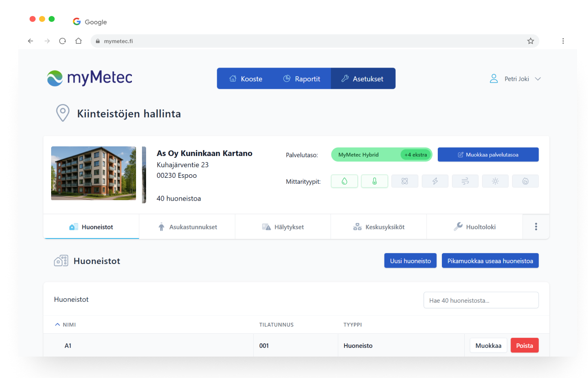This screenshot has width=588, height=378.
Task: Reload the page with the refresh icon
Action: point(63,41)
